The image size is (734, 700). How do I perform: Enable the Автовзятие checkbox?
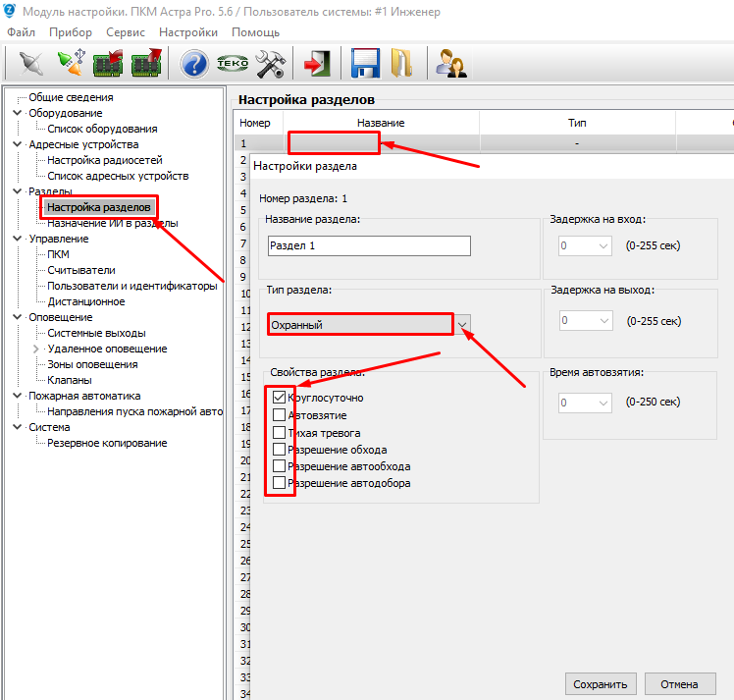(x=280, y=415)
